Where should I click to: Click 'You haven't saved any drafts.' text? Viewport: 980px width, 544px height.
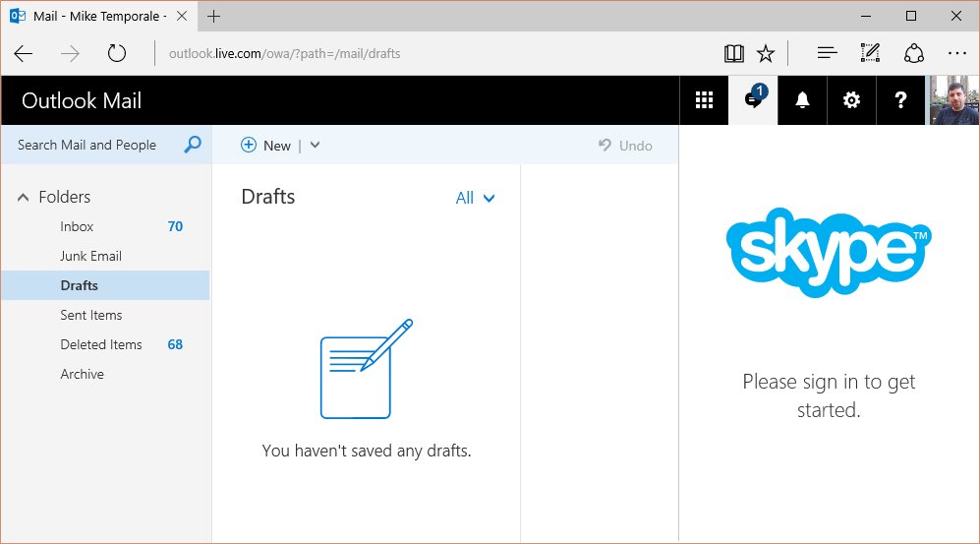[x=367, y=451]
